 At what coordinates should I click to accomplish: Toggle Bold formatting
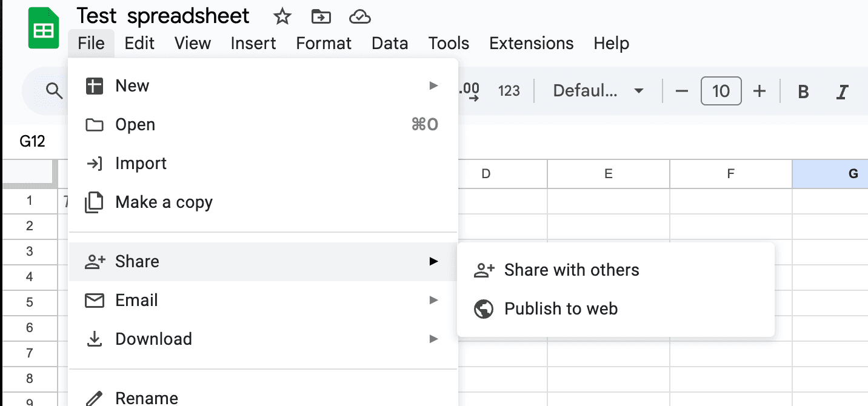[803, 92]
